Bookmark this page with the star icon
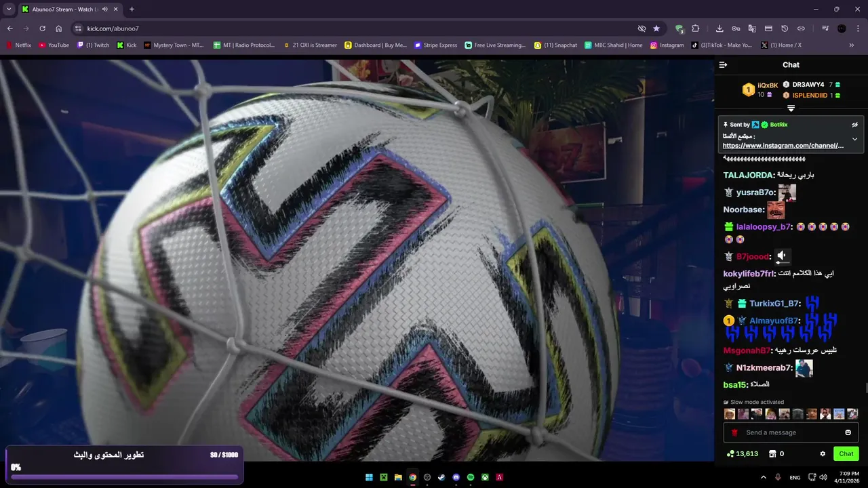868x488 pixels. tap(656, 28)
